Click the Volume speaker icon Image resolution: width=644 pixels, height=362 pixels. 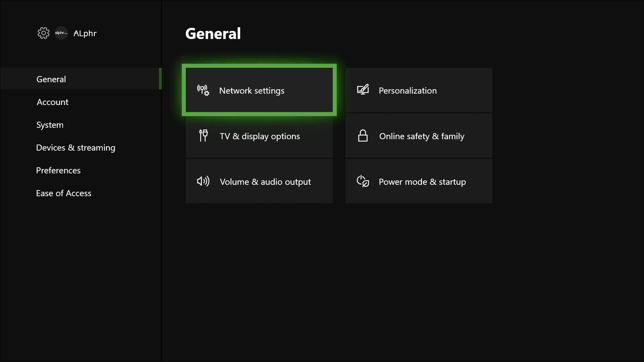point(203,181)
